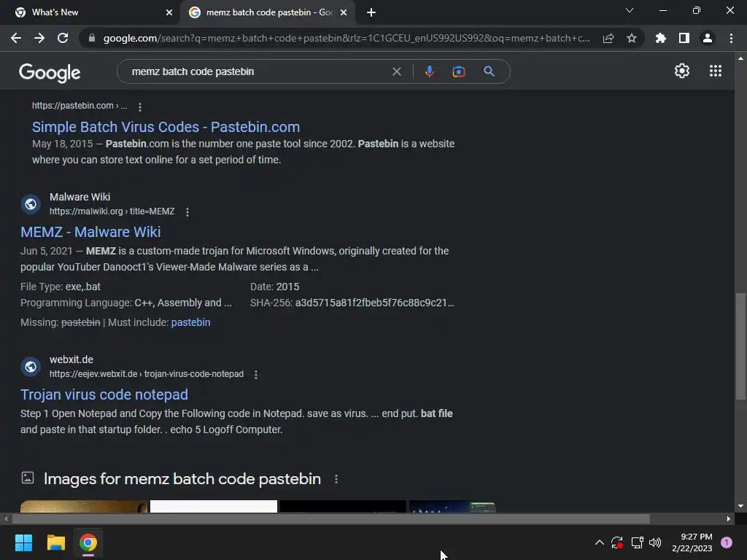Click the vertical scrollbar thumb
The width and height of the screenshot is (747, 560).
[740, 346]
